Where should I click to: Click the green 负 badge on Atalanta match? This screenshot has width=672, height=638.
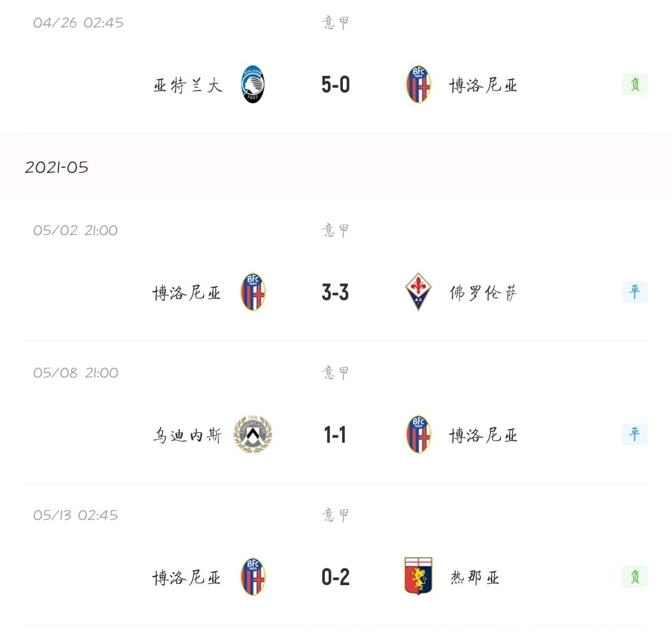point(635,85)
